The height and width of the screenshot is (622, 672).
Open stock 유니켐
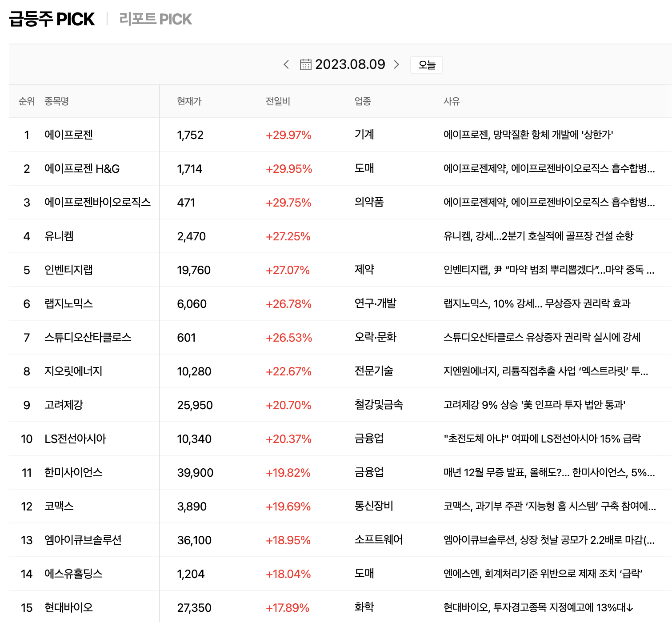point(59,236)
